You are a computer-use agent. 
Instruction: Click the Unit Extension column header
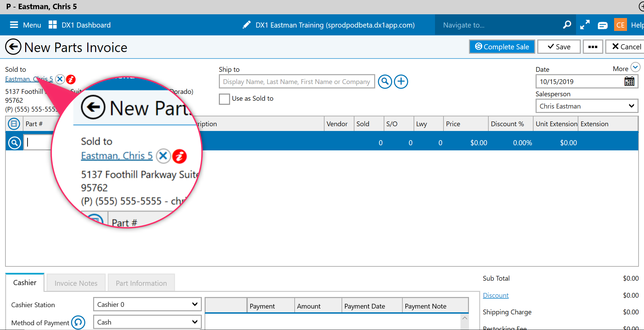click(x=556, y=124)
